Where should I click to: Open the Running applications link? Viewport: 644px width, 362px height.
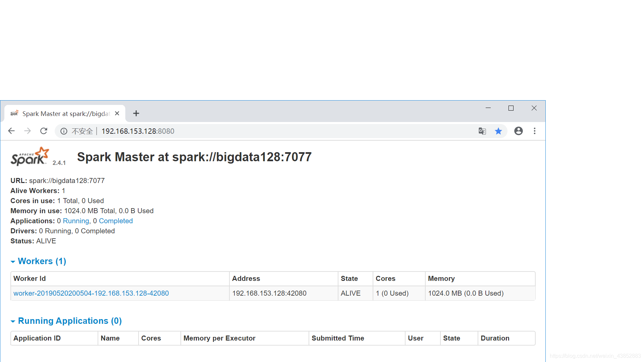click(x=76, y=221)
